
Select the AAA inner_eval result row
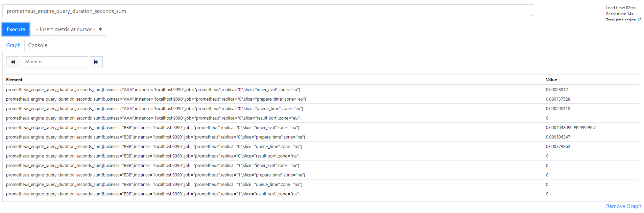pos(153,90)
